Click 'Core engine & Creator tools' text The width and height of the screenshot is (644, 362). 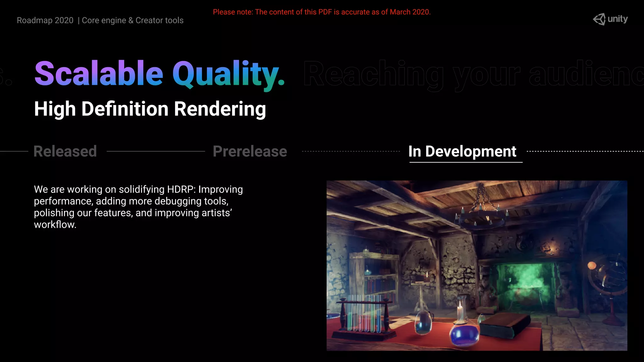132,20
